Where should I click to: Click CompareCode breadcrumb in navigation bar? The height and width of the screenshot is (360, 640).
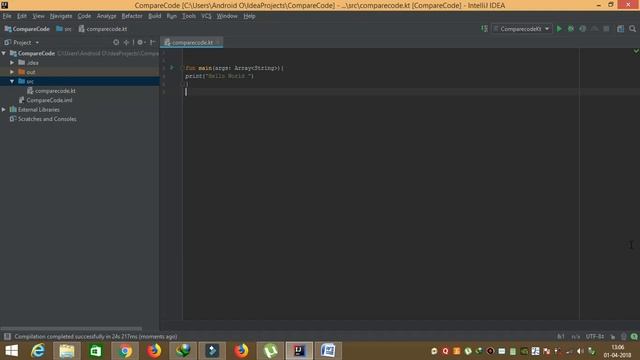pyautogui.click(x=27, y=29)
